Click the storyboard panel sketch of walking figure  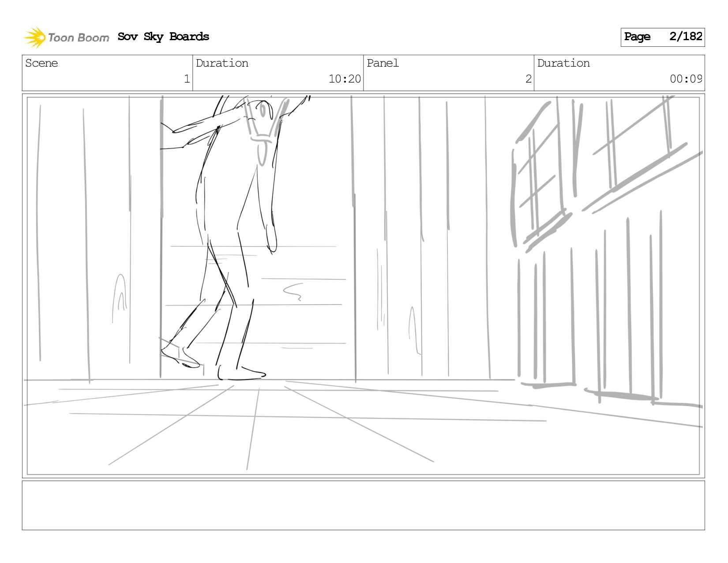pos(363,286)
